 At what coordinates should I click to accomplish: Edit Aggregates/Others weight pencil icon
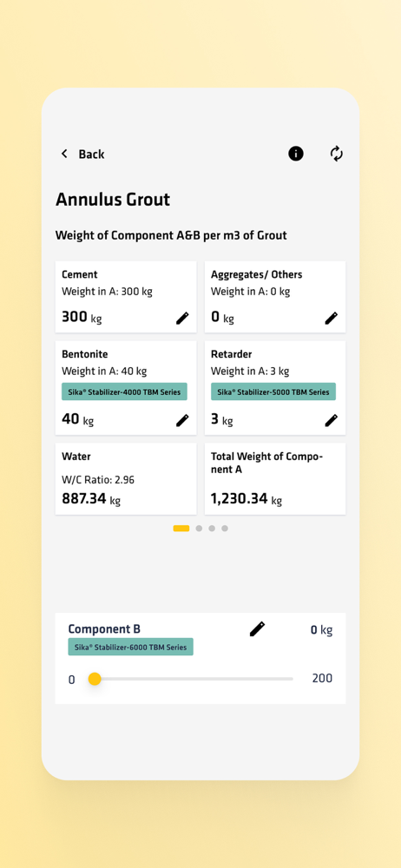pos(332,319)
